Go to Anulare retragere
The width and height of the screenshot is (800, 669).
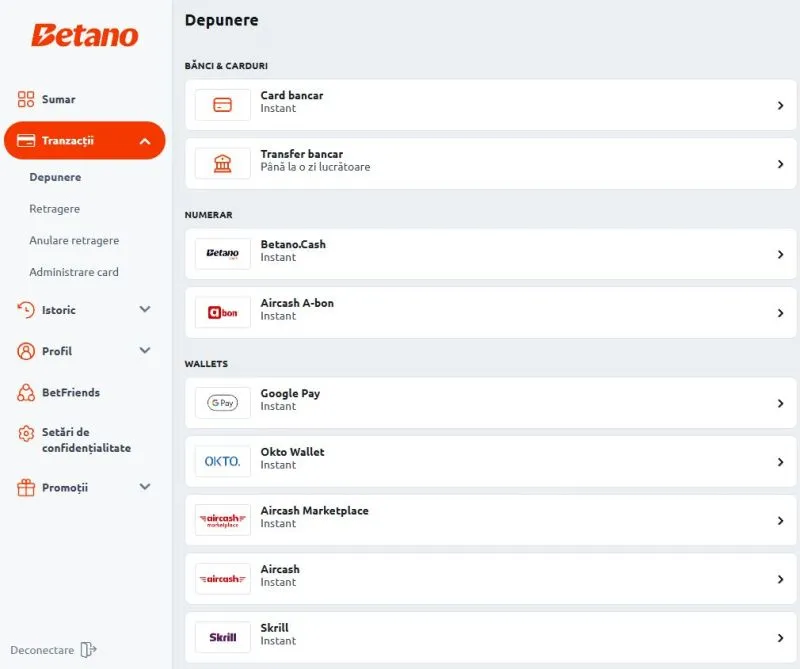[x=74, y=240]
